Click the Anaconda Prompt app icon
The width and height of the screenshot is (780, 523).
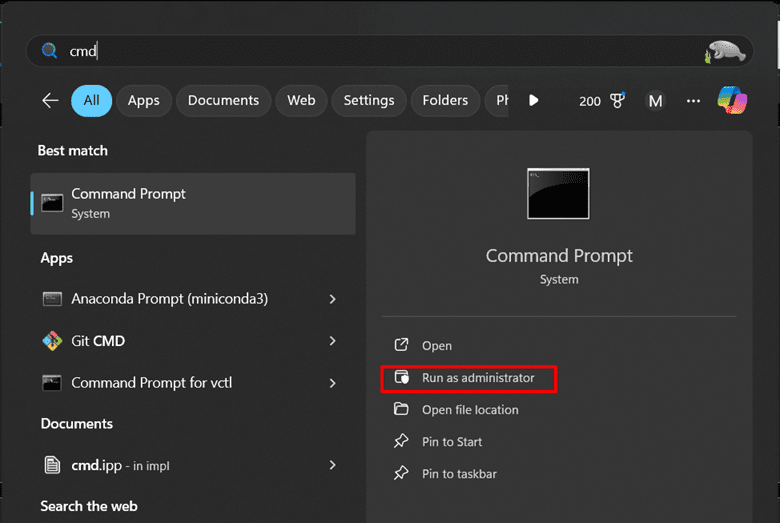coord(52,299)
